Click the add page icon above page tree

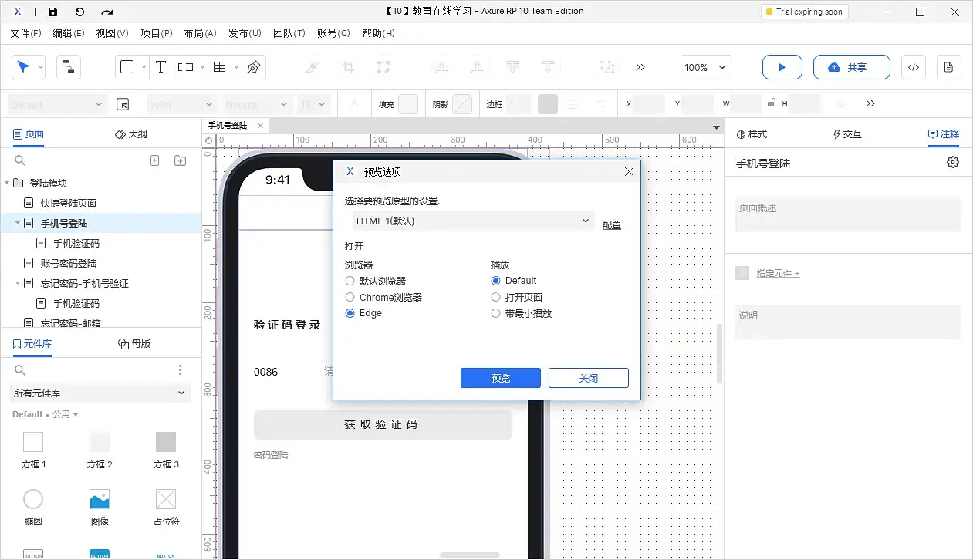154,160
